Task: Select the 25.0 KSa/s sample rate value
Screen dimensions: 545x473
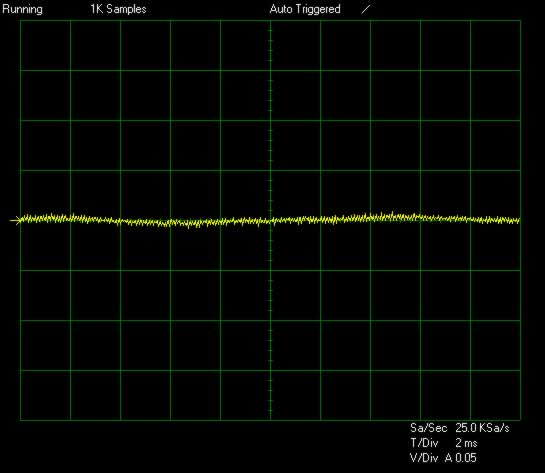Action: click(482, 428)
